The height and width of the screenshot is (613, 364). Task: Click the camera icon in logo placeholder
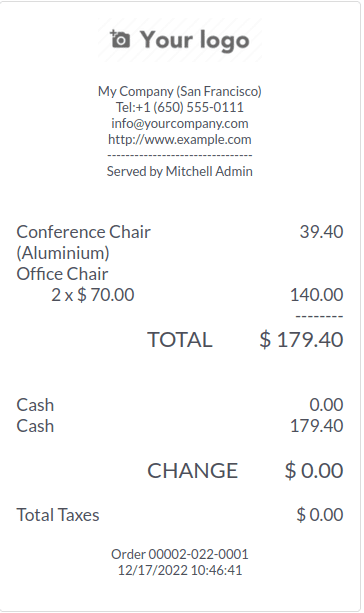[x=120, y=39]
